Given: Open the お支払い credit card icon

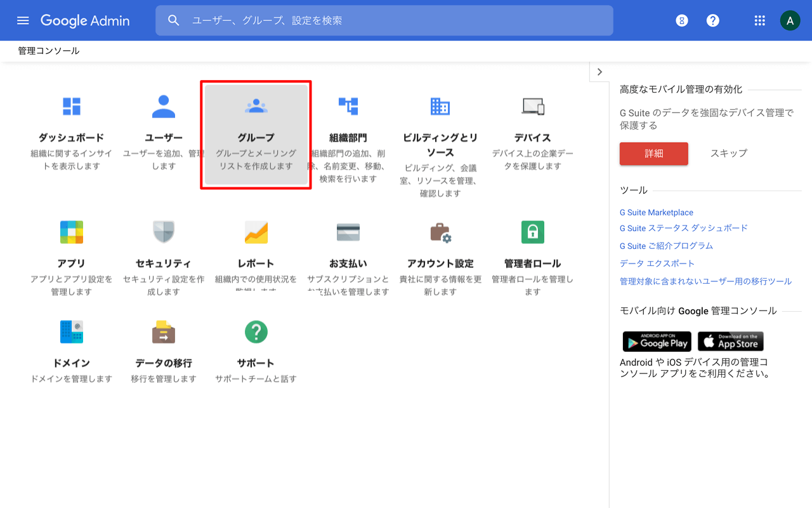Looking at the screenshot, I should pos(348,232).
